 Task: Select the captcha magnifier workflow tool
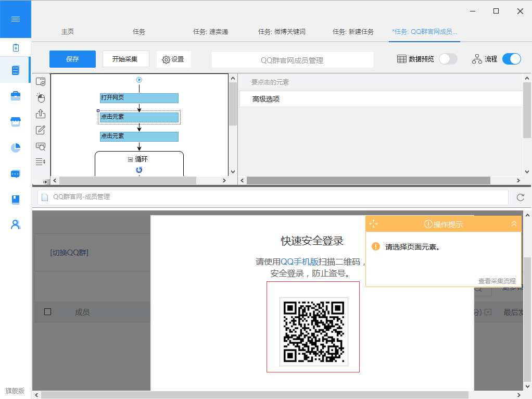click(41, 146)
